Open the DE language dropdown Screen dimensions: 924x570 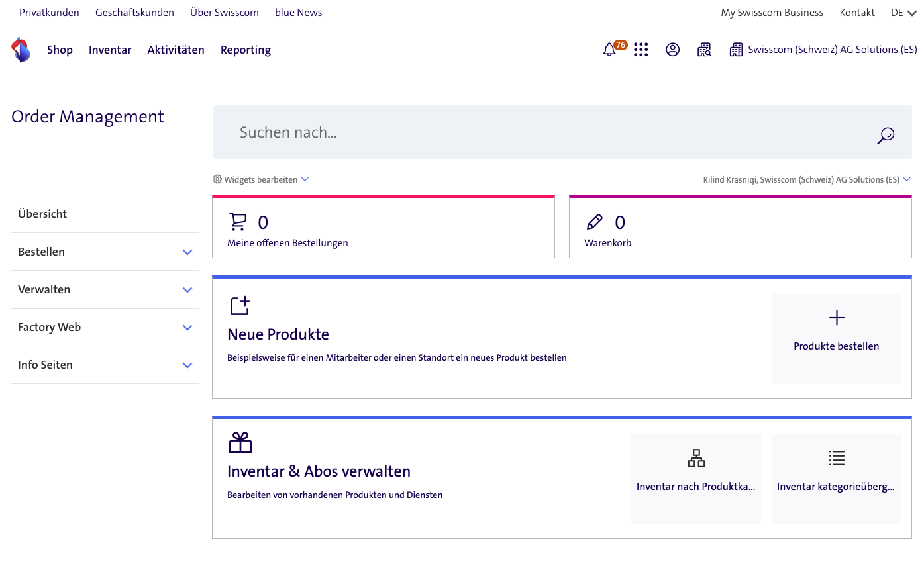pos(903,13)
